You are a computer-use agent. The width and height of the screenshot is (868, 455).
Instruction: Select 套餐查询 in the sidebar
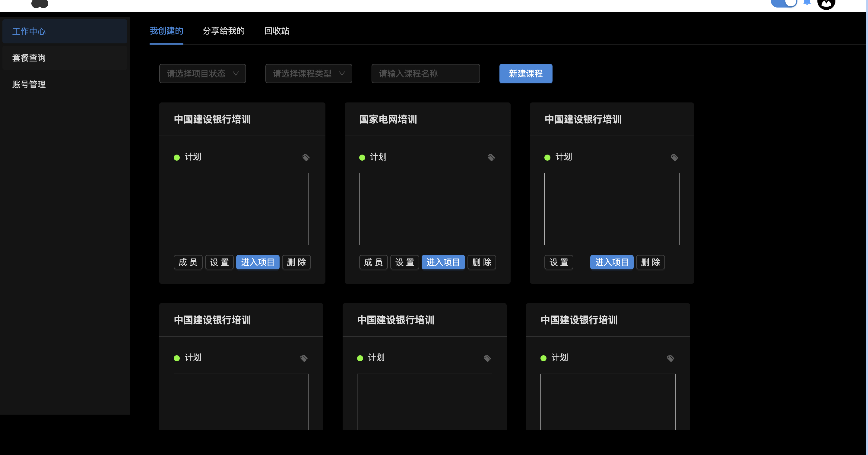(65, 58)
